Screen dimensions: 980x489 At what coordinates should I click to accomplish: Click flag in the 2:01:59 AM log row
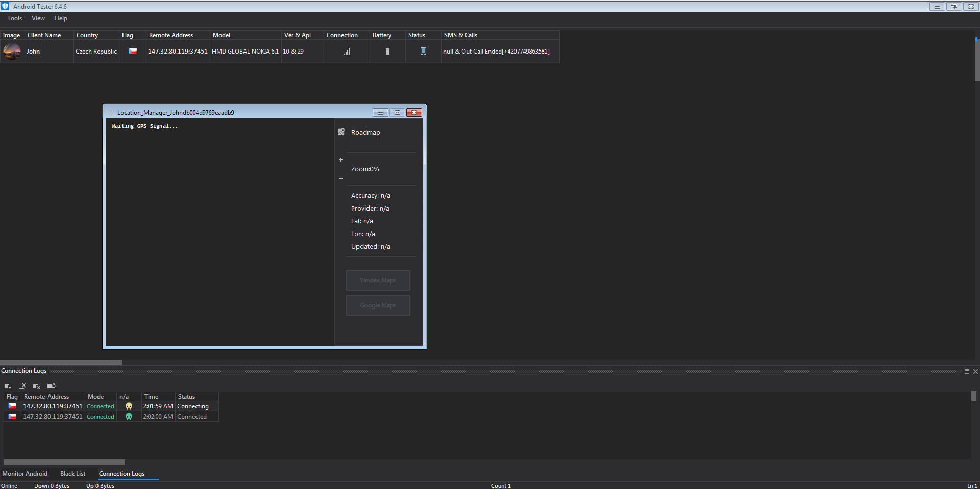coord(12,406)
